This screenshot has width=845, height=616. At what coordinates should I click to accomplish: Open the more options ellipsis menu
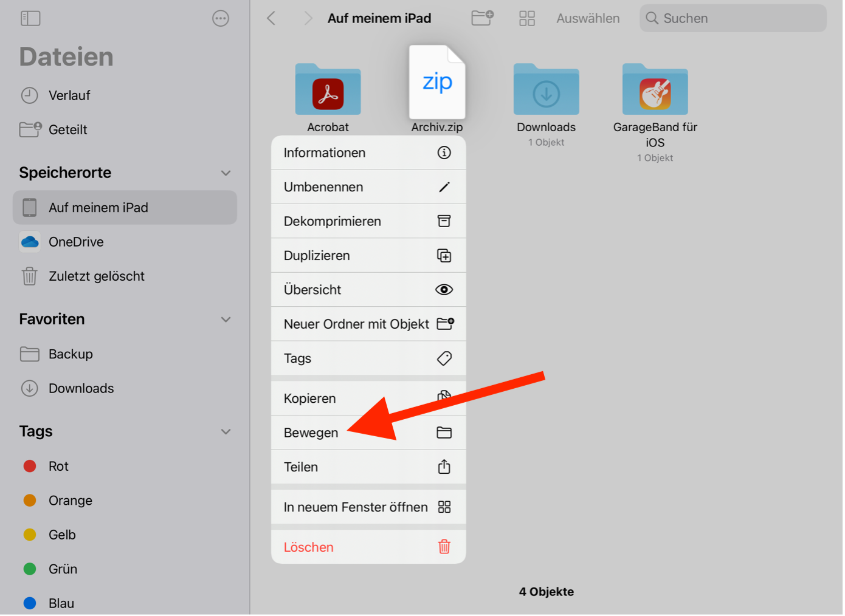click(221, 18)
